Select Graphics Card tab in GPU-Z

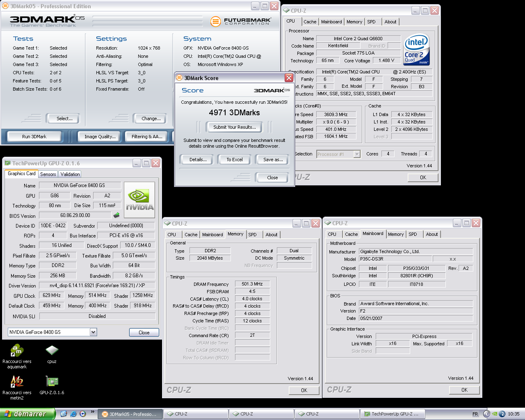click(22, 173)
